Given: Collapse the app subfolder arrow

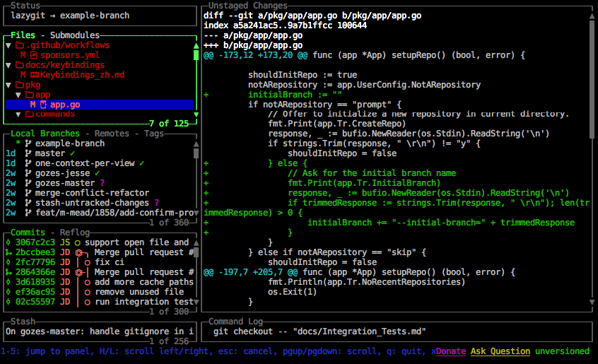Looking at the screenshot, I should point(18,95).
